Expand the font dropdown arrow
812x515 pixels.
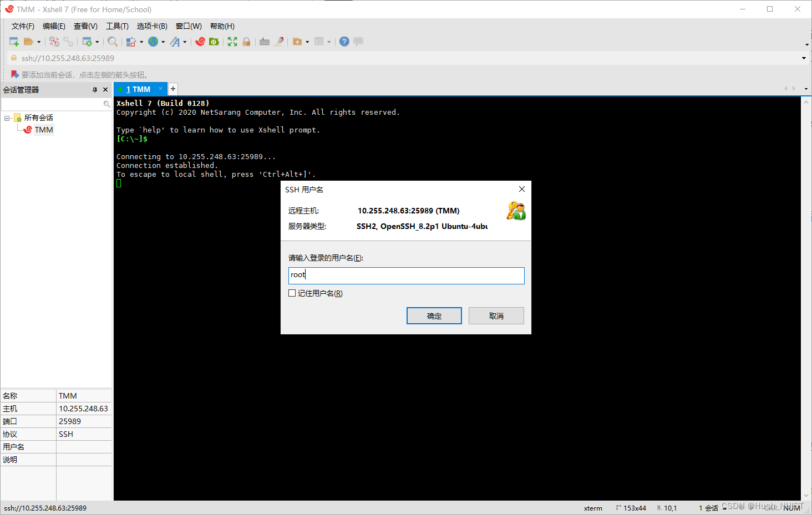[x=185, y=42]
